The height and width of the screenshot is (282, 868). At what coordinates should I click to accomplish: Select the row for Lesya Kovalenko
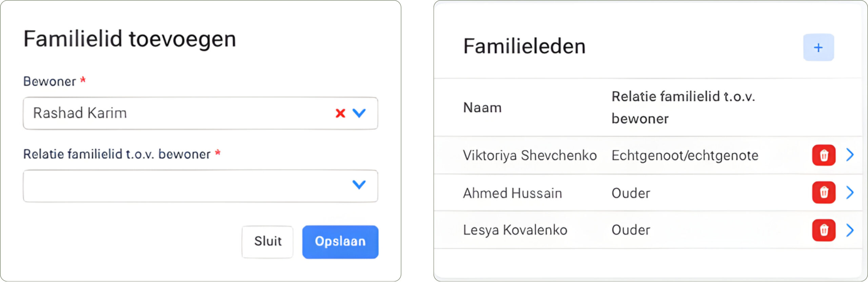[x=515, y=229]
